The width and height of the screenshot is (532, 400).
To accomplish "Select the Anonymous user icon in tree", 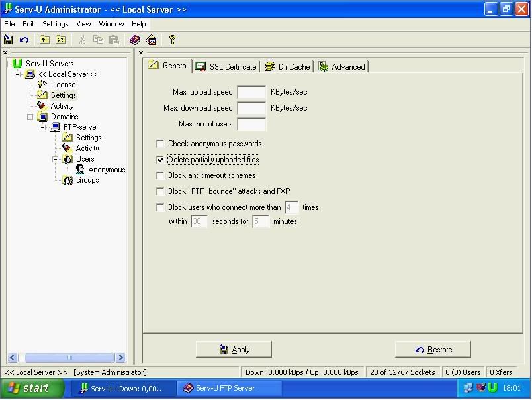I will [x=80, y=170].
